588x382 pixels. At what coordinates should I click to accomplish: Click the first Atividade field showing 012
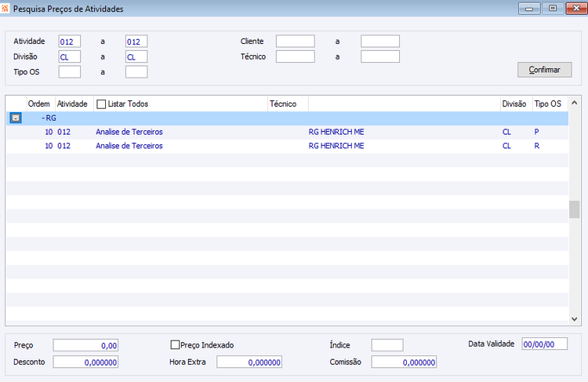69,42
